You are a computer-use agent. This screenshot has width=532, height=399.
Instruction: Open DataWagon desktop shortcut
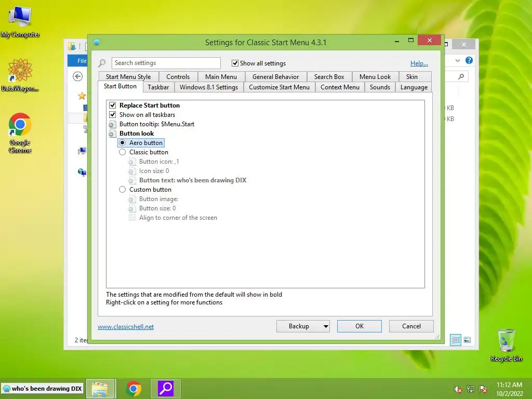click(20, 75)
